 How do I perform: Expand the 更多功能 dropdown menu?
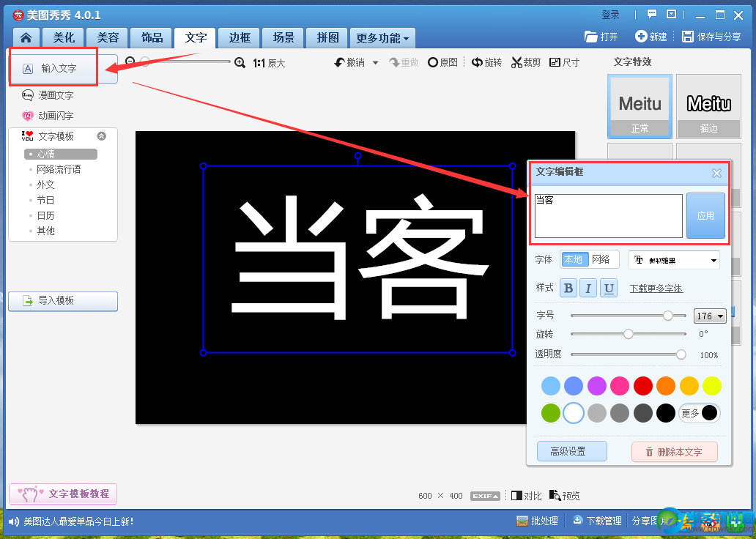tap(382, 38)
